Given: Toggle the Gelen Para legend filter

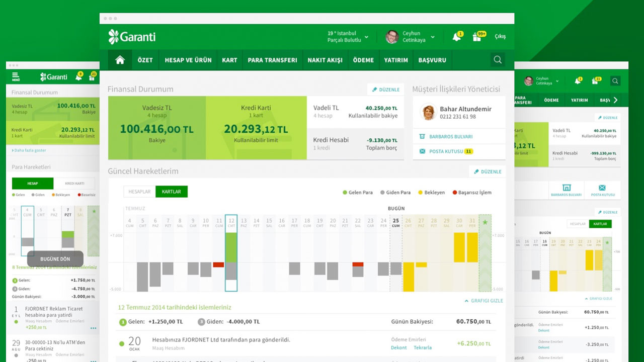Looking at the screenshot, I should pos(358,193).
